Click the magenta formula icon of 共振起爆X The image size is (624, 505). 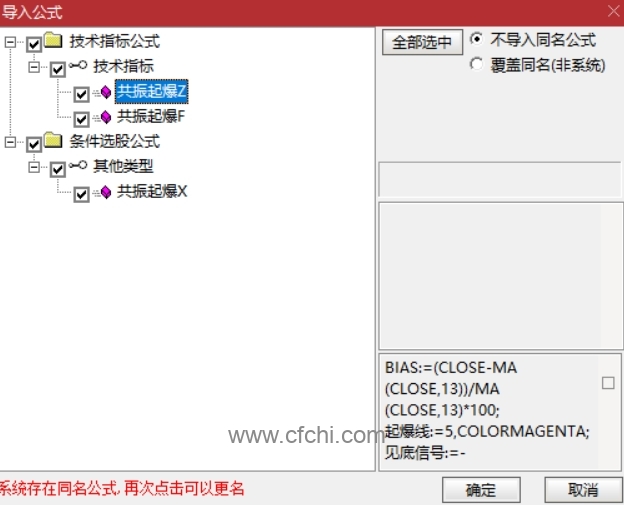[x=106, y=192]
